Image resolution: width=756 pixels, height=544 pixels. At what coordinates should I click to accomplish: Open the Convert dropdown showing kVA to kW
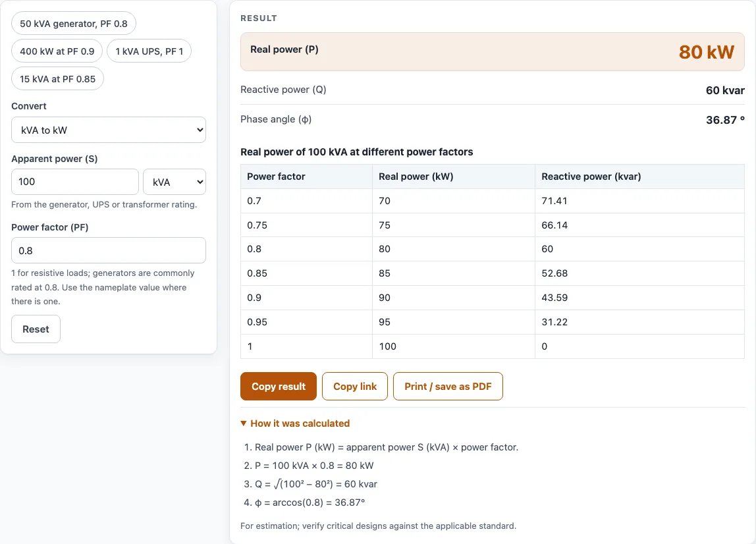(x=109, y=130)
